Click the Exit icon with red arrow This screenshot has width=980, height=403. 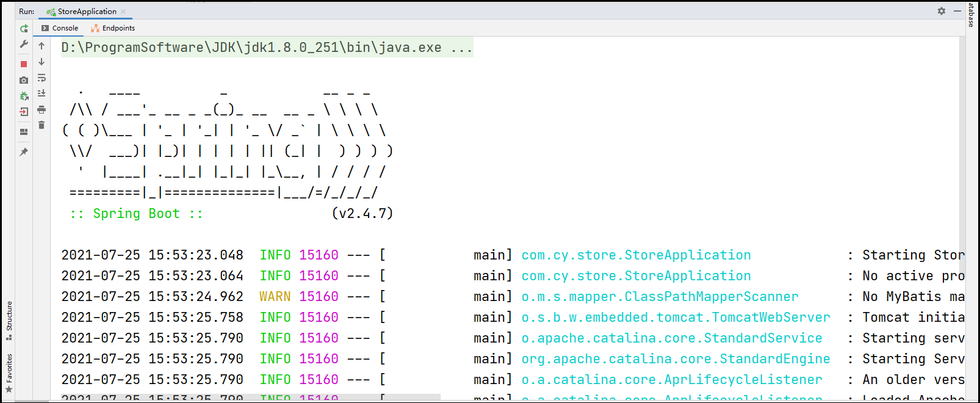click(24, 112)
